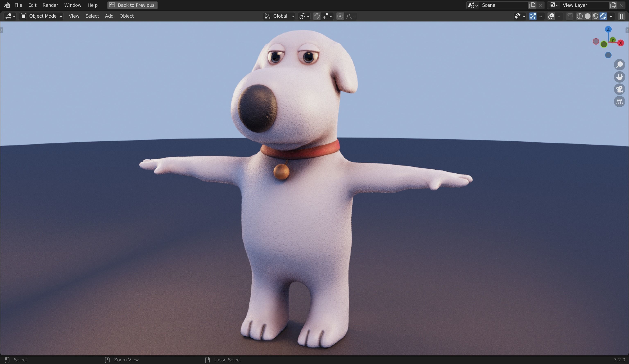The image size is (629, 364).
Task: Open the viewport View menu
Action: point(74,16)
